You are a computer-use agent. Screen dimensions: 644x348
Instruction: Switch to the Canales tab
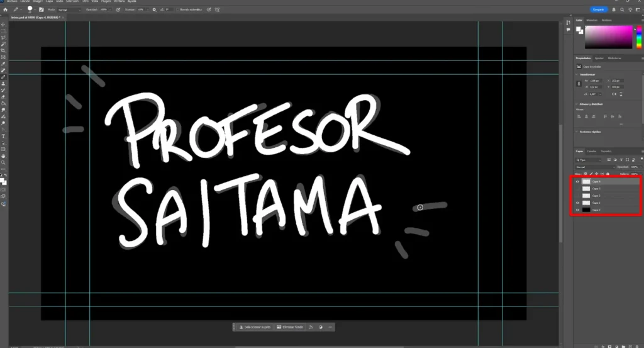592,151
